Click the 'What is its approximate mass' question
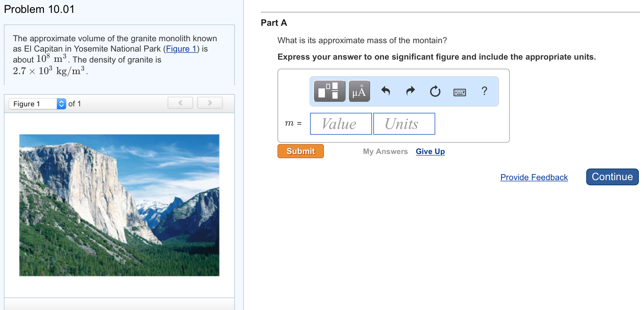 [362, 40]
